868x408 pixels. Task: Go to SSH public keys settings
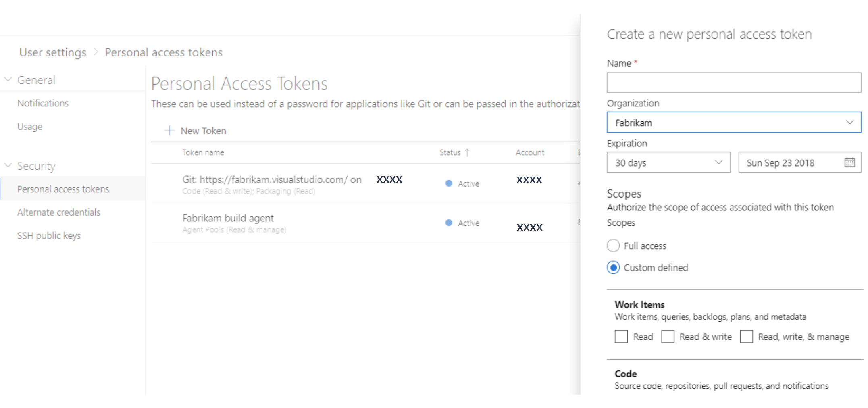coord(49,235)
